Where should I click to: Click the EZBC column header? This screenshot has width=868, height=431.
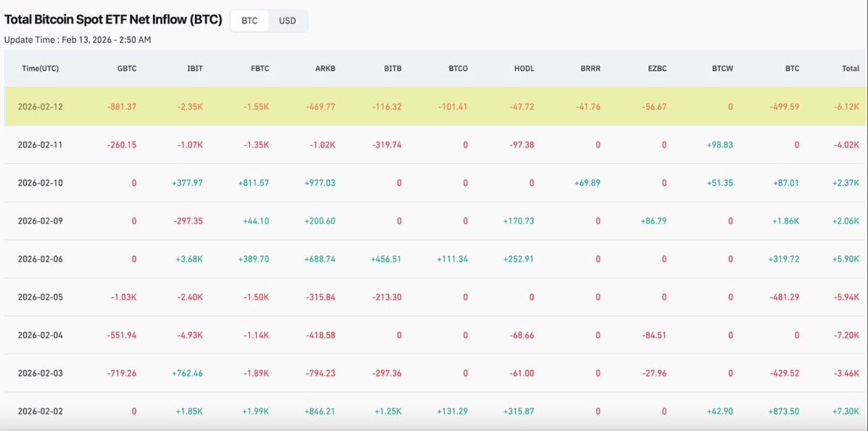pos(656,69)
